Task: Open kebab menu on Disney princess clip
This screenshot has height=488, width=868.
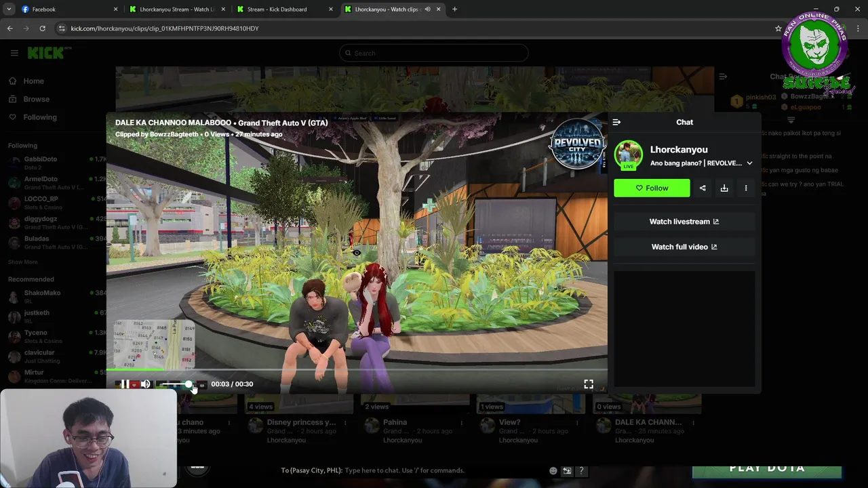Action: click(x=345, y=422)
